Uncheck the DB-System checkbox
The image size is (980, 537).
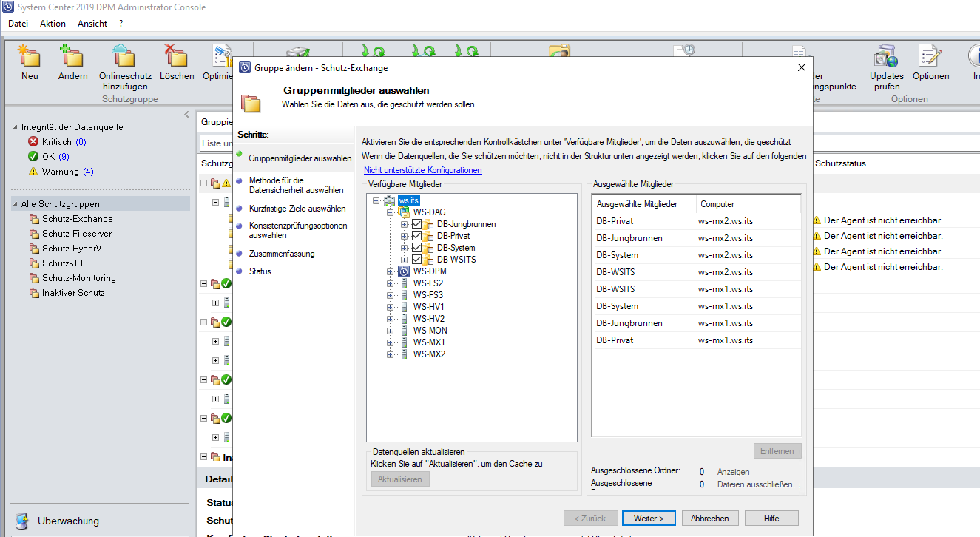pyautogui.click(x=416, y=248)
